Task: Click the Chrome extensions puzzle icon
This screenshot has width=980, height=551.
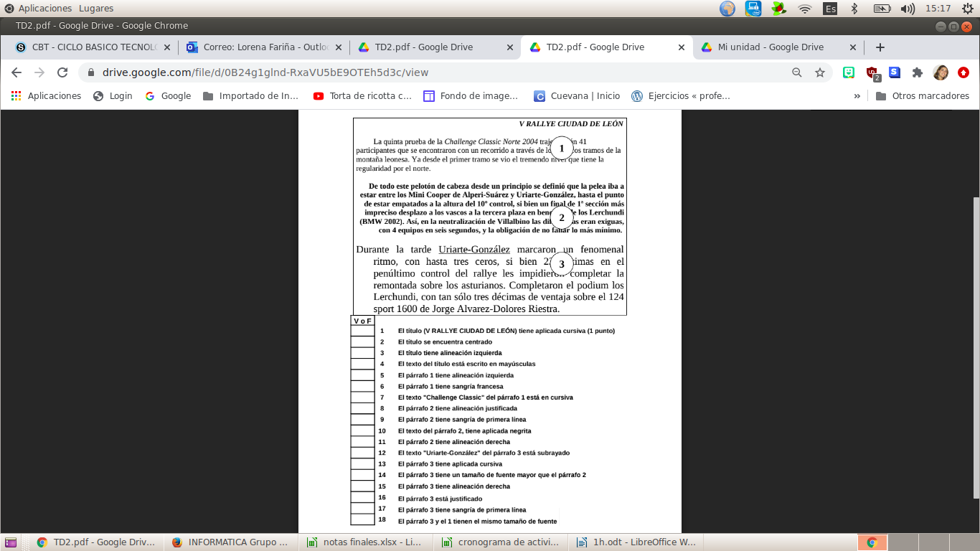Action: pos(918,72)
